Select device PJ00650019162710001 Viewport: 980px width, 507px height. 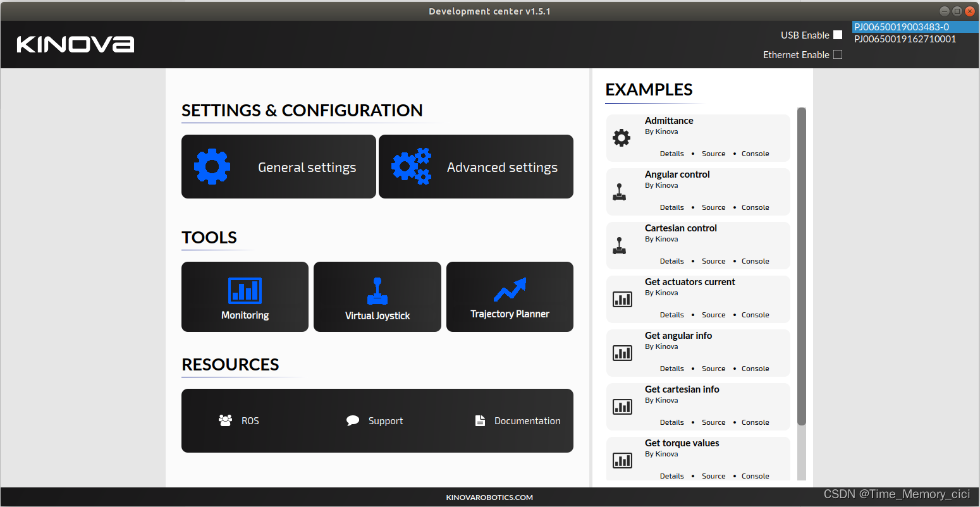click(x=915, y=39)
